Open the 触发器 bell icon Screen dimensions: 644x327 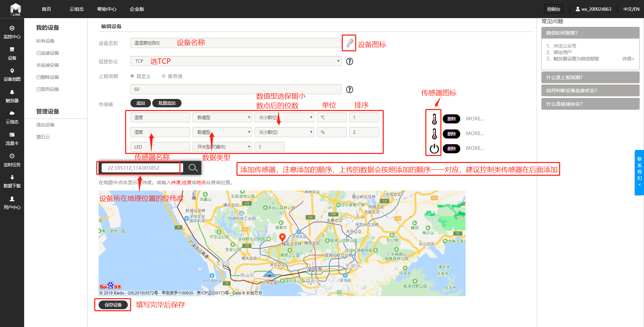12,92
